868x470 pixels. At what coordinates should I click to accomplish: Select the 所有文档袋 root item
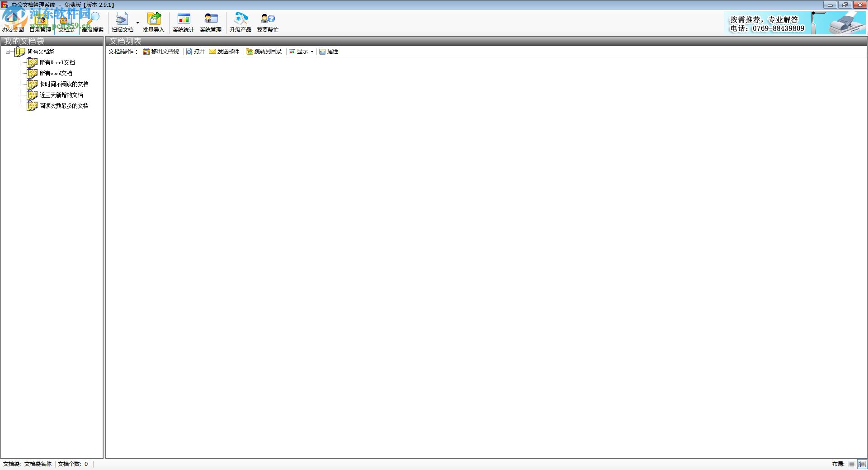[41, 52]
